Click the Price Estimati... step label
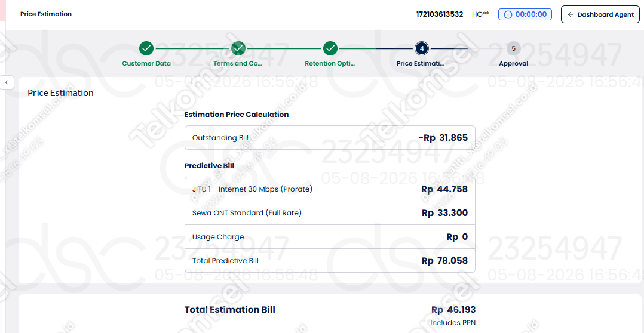This screenshot has height=333, width=644. [420, 64]
